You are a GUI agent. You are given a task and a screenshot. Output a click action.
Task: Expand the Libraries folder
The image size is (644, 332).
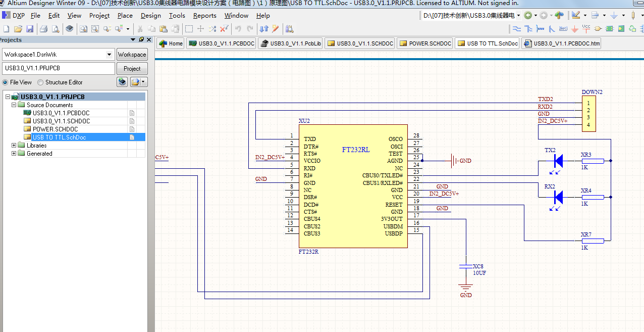(x=14, y=146)
